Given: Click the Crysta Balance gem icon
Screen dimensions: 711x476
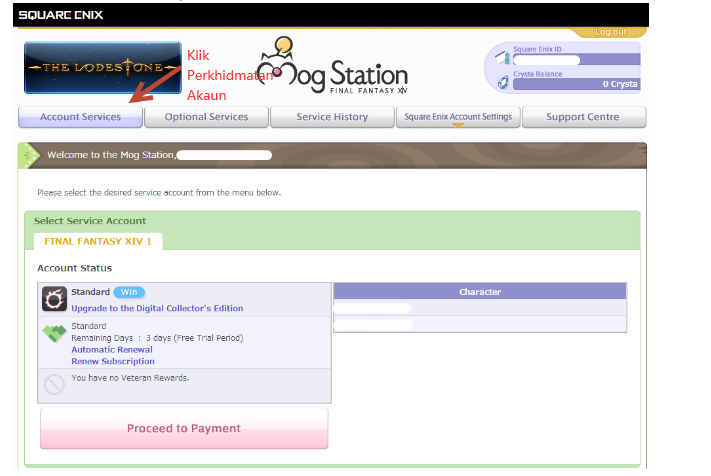Looking at the screenshot, I should pyautogui.click(x=503, y=82).
